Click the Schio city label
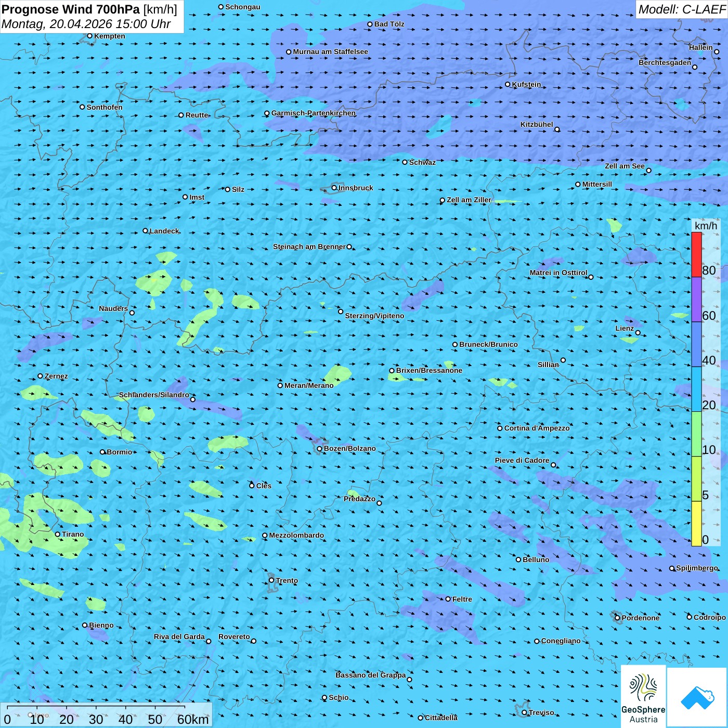This screenshot has height=728, width=728. pos(339,697)
